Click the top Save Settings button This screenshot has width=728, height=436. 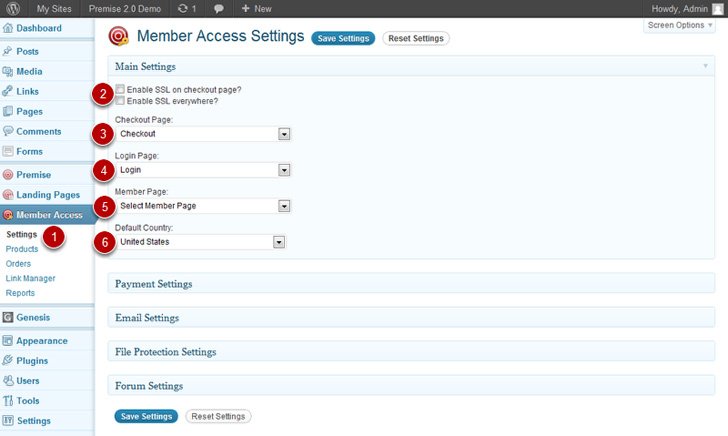pyautogui.click(x=343, y=39)
